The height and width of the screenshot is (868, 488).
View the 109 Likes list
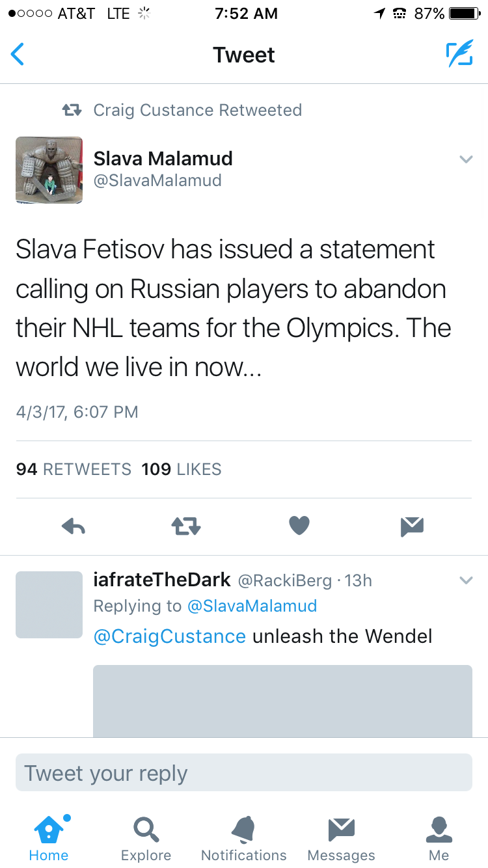[182, 469]
